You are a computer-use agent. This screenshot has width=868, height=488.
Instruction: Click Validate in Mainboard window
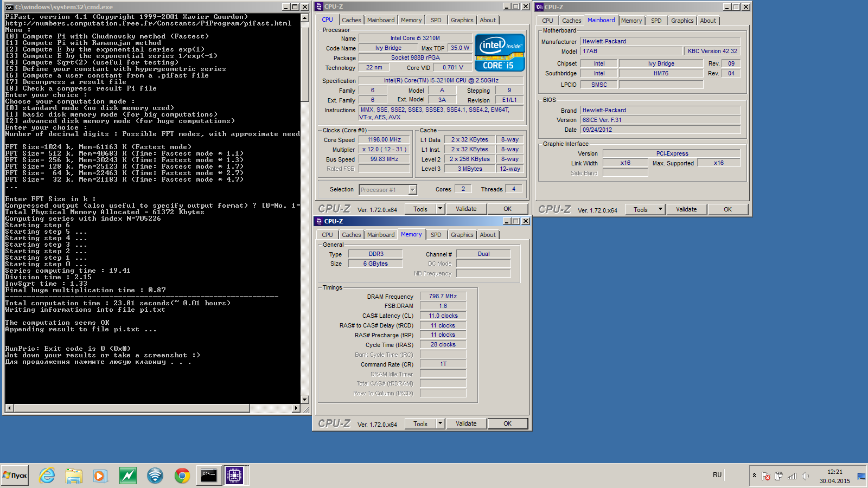coord(686,209)
